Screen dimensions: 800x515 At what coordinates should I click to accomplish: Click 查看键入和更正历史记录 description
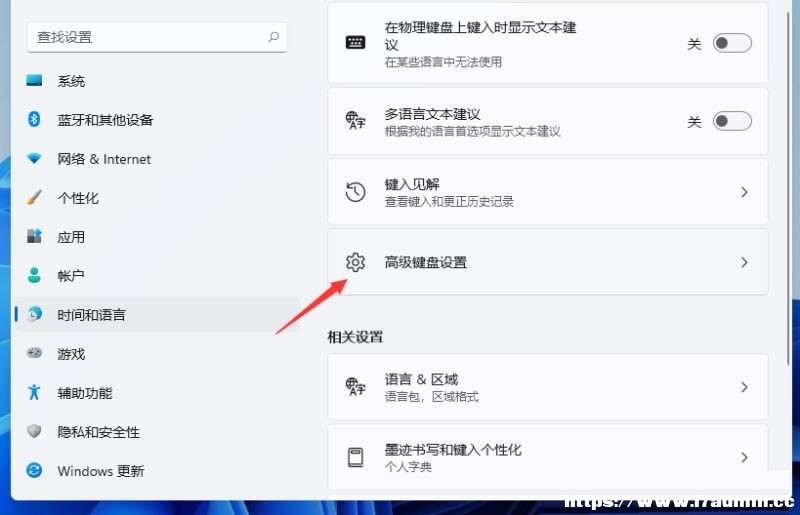coord(449,202)
